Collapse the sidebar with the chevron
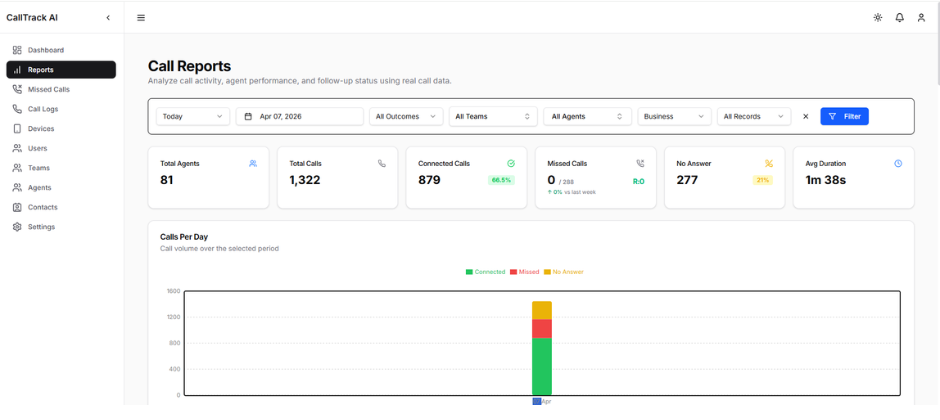 click(108, 17)
